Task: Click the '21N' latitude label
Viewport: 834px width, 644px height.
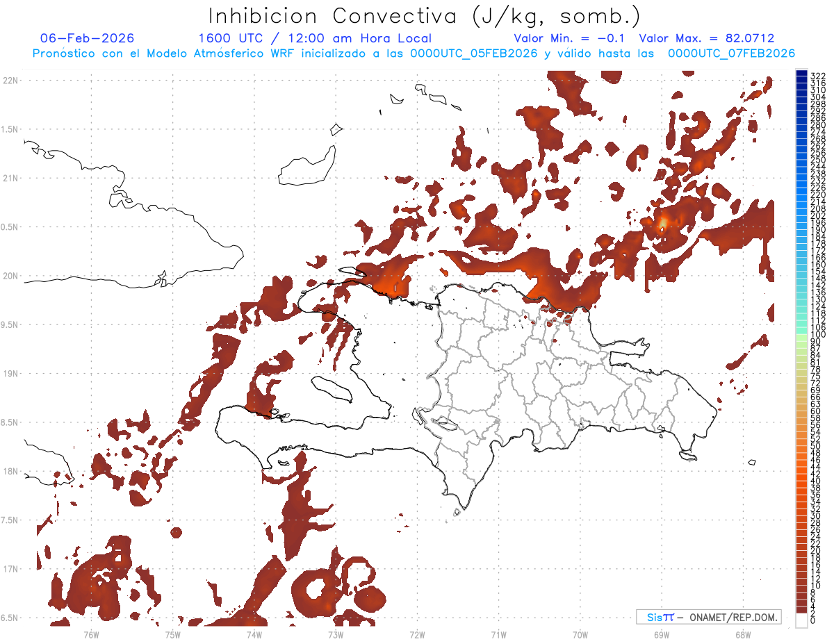Action: (x=10, y=178)
